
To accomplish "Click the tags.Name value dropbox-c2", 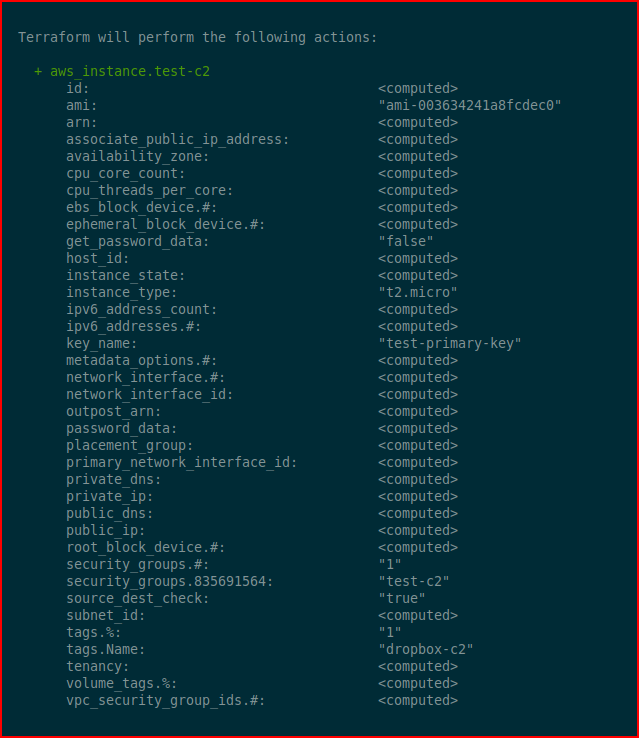I will click(x=426, y=650).
